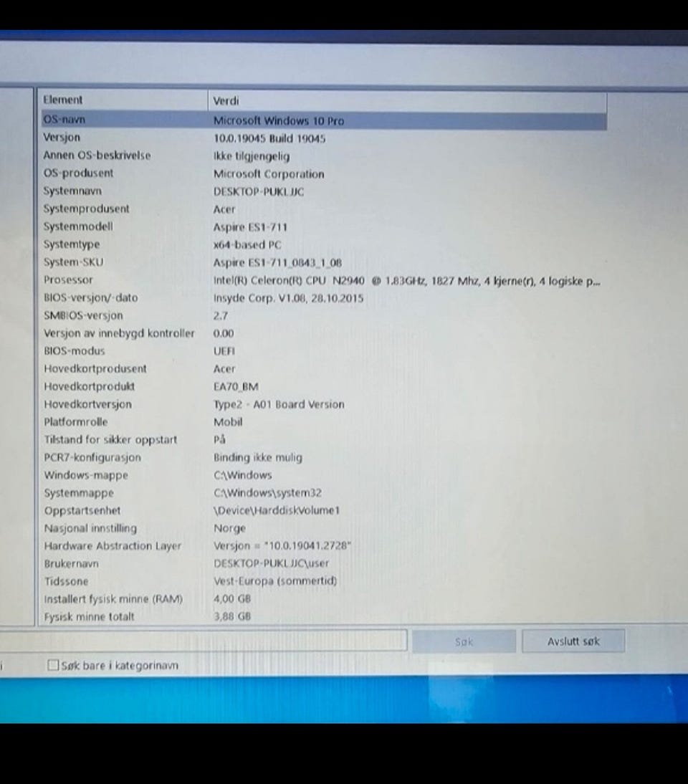Click the Systemprodusent row
The width and height of the screenshot is (688, 784).
[324, 209]
